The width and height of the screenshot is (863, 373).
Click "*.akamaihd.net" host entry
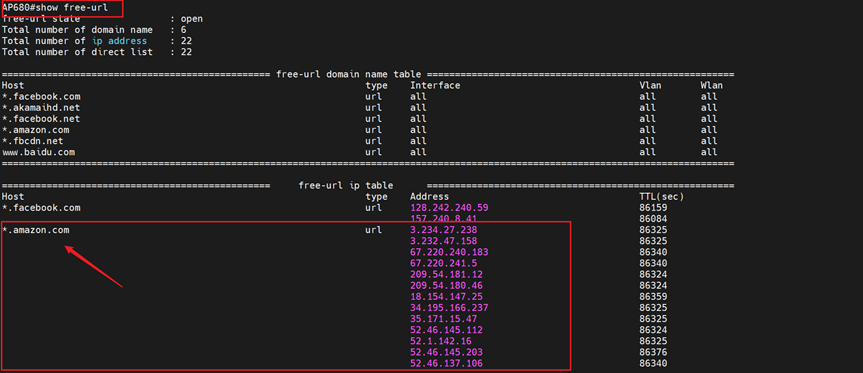point(41,107)
